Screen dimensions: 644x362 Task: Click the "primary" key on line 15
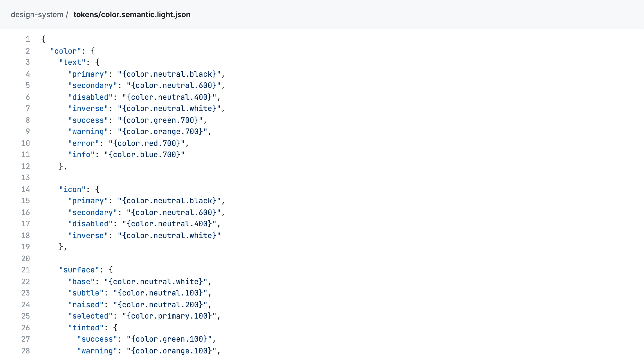pos(88,201)
